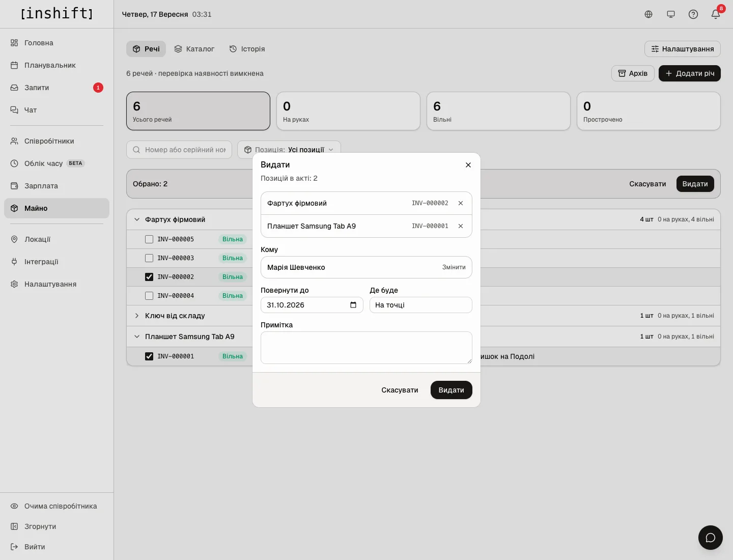733x560 pixels.
Task: Collapse the sidebar with Згорнути
Action: coord(57,526)
